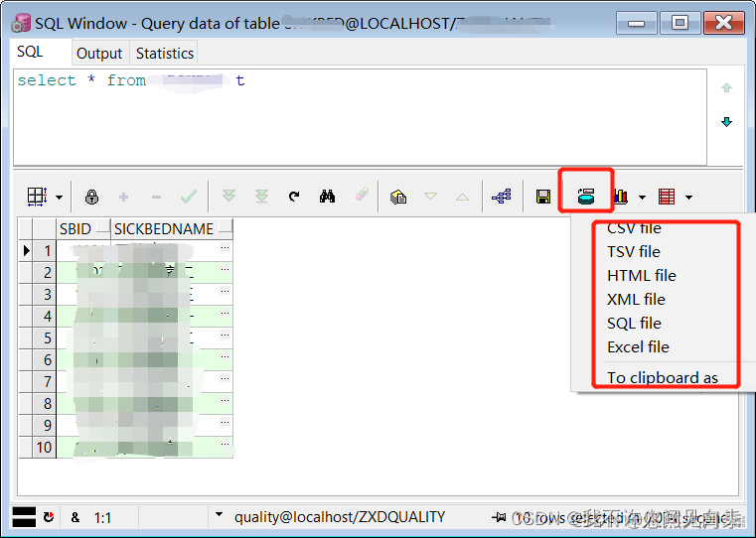Click the binoculars find icon
This screenshot has width=756, height=538.
coord(328,196)
